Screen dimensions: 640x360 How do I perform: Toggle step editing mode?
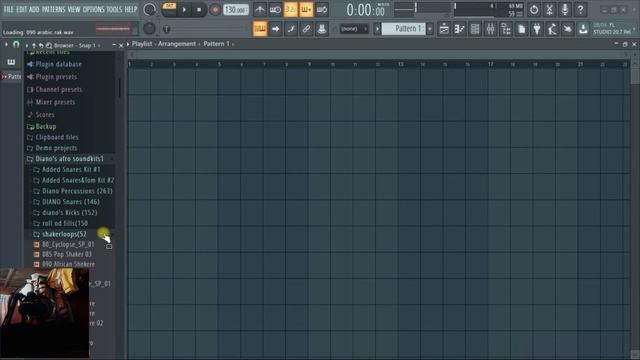(291, 29)
